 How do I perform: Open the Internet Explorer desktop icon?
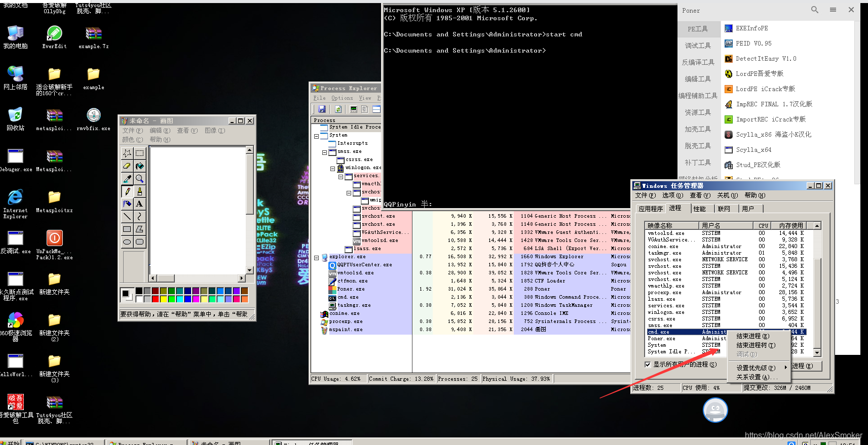point(16,204)
